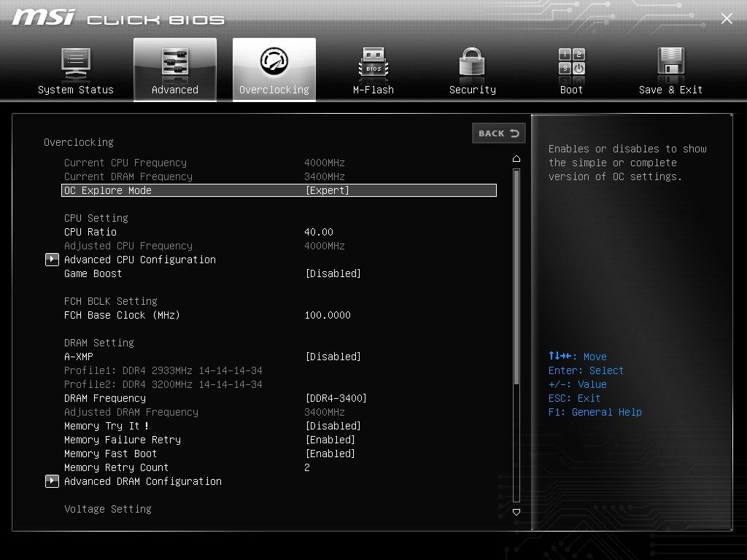This screenshot has width=747, height=560.
Task: Click the Enter: Select hint
Action: pos(586,370)
